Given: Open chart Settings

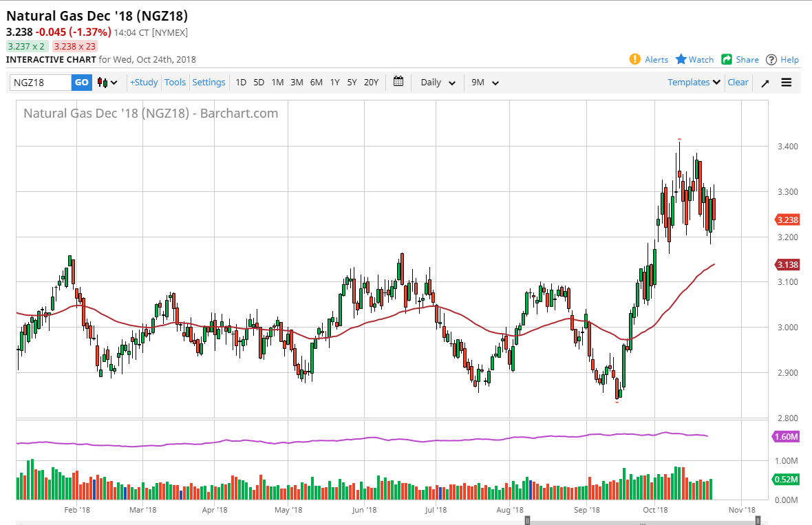Looking at the screenshot, I should pos(209,82).
